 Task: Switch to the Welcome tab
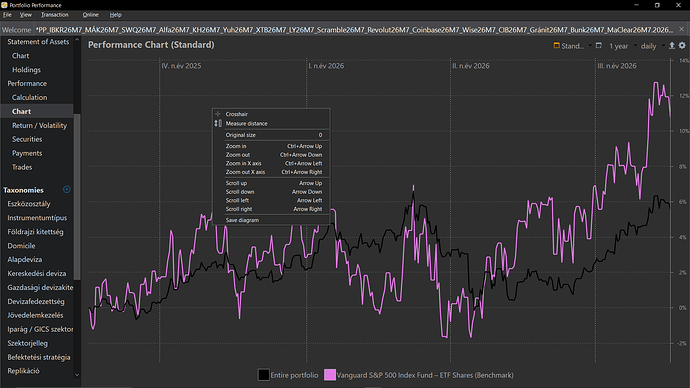[16, 30]
